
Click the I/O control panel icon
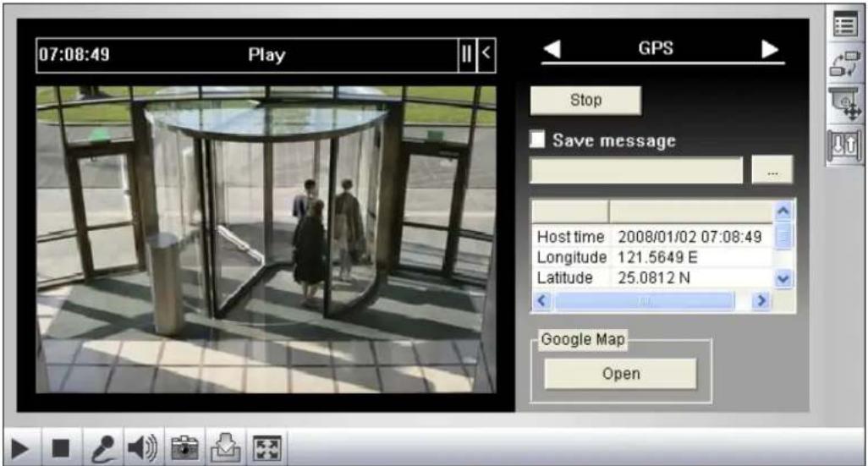pyautogui.click(x=845, y=145)
